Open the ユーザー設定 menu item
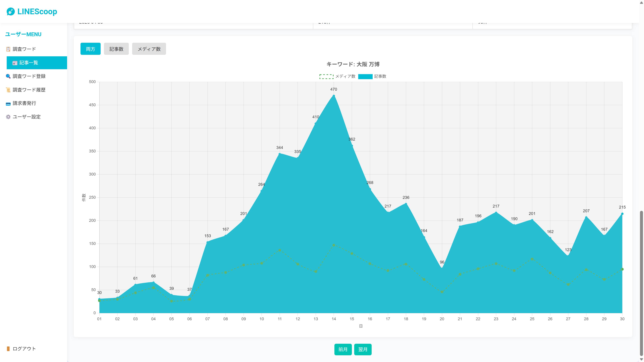The image size is (644, 362). point(26,117)
